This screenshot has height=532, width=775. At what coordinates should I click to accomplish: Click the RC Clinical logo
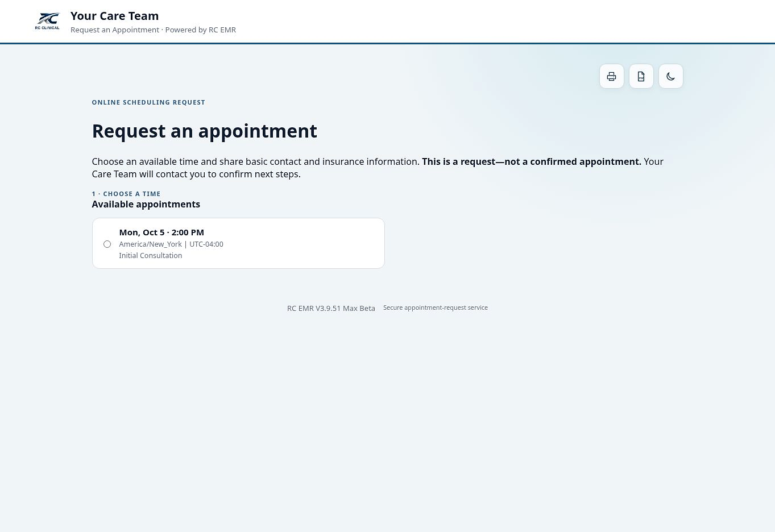47,21
